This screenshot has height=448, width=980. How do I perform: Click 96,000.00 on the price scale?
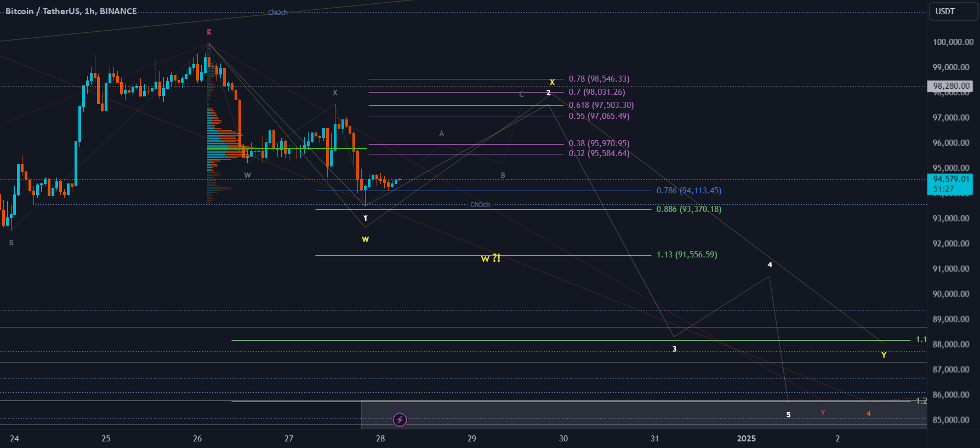coord(951,143)
